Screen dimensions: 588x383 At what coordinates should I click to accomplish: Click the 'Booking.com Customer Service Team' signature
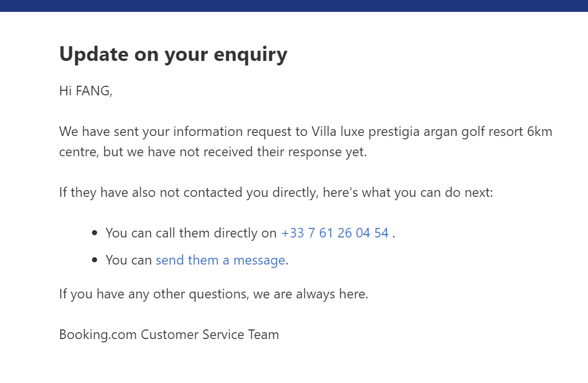pyautogui.click(x=169, y=334)
